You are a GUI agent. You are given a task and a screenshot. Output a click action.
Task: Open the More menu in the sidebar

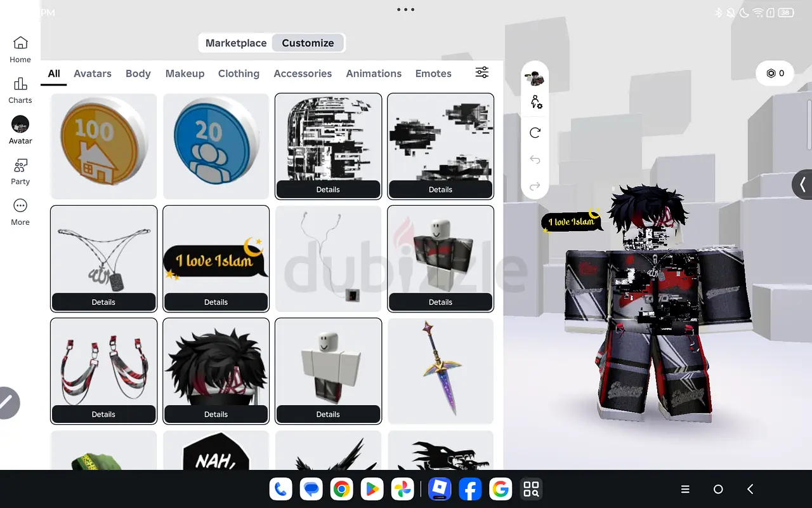[20, 213]
